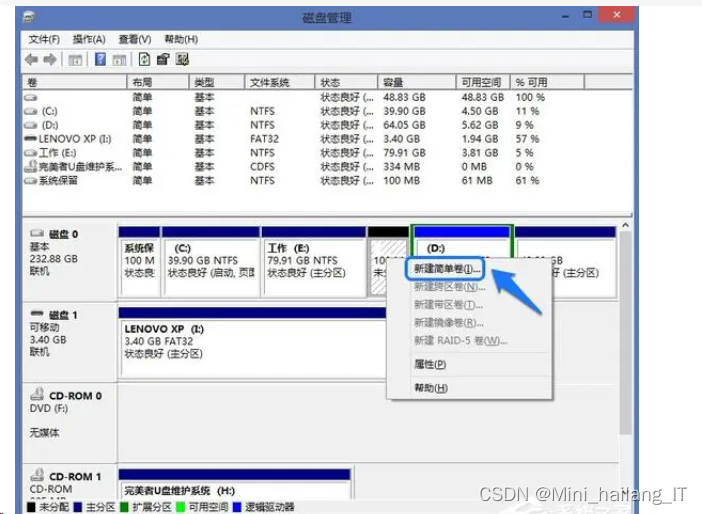Screen dimensions: 702x514
Task: Toggle the show/hide action pane icon
Action: pos(119,60)
